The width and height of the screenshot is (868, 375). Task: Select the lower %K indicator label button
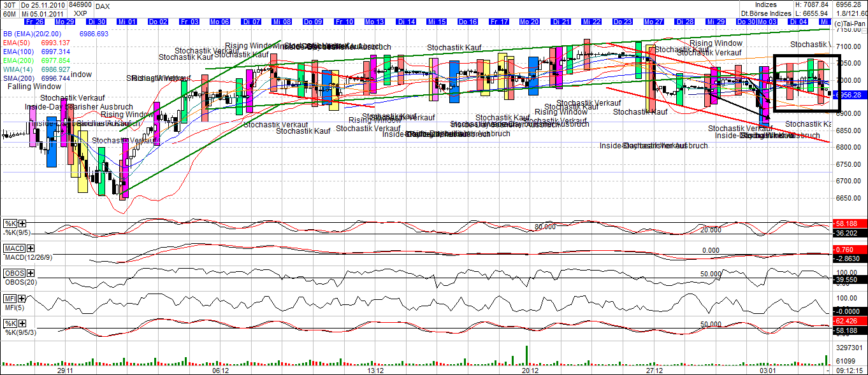click(10, 323)
